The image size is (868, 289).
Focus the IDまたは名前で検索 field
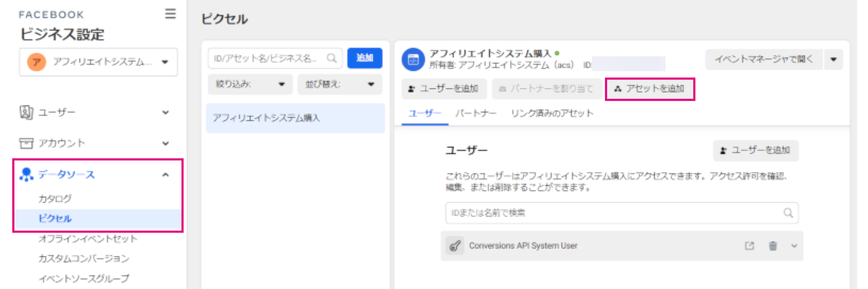pos(622,213)
